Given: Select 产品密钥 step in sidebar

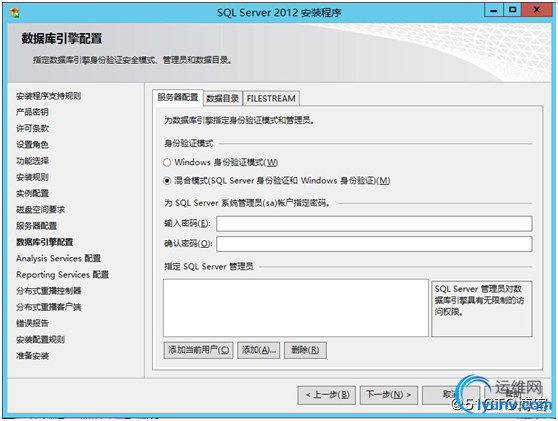Looking at the screenshot, I should point(32,112).
